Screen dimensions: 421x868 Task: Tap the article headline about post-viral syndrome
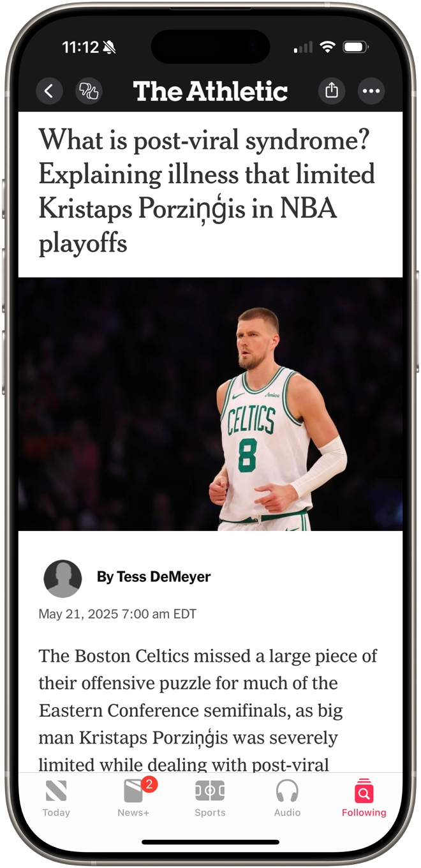(207, 191)
